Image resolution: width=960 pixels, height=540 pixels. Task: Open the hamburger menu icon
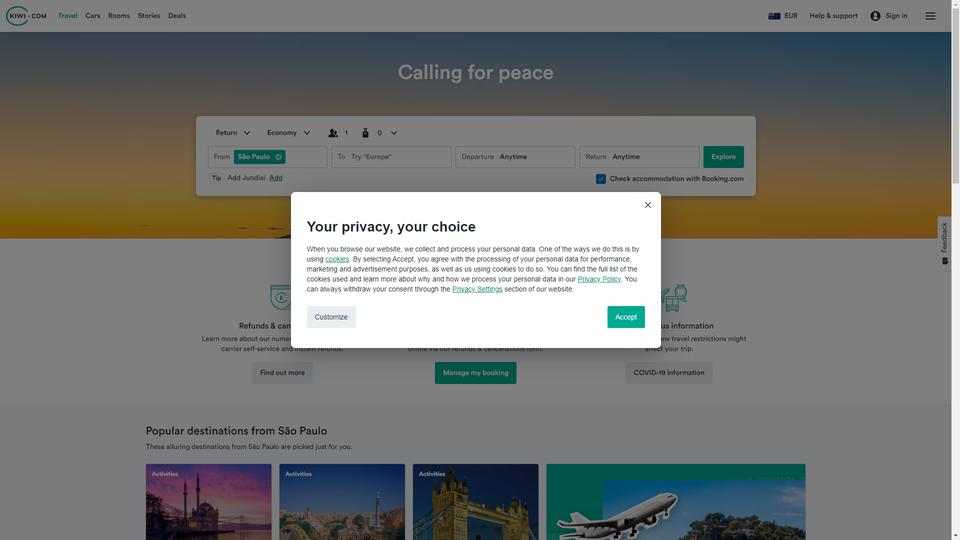(930, 16)
